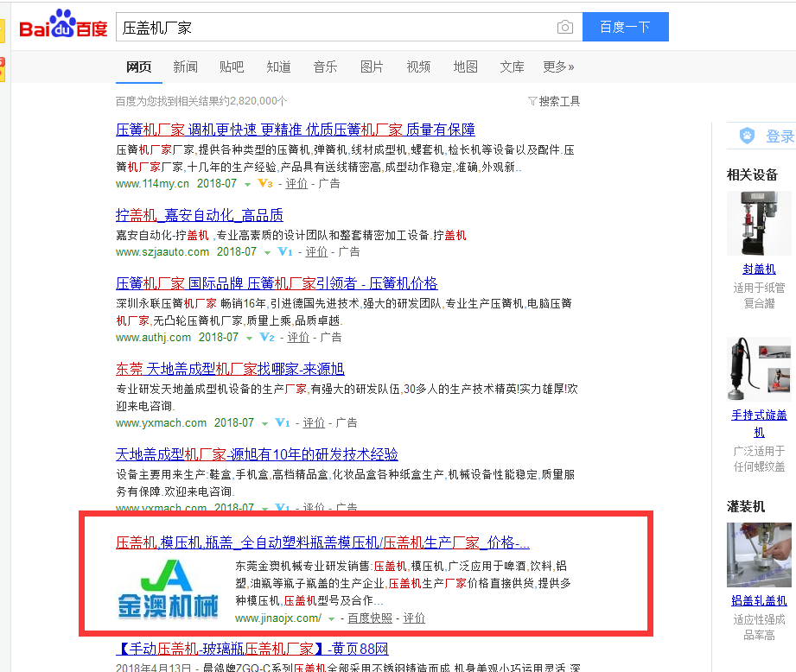Expand the arrow beside www.authj.com date
This screenshot has height=672, width=796.
click(x=250, y=339)
